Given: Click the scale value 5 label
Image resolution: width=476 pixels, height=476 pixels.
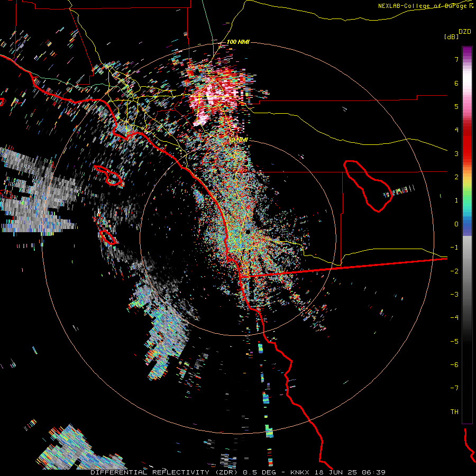Looking at the screenshot, I should 456,106.
